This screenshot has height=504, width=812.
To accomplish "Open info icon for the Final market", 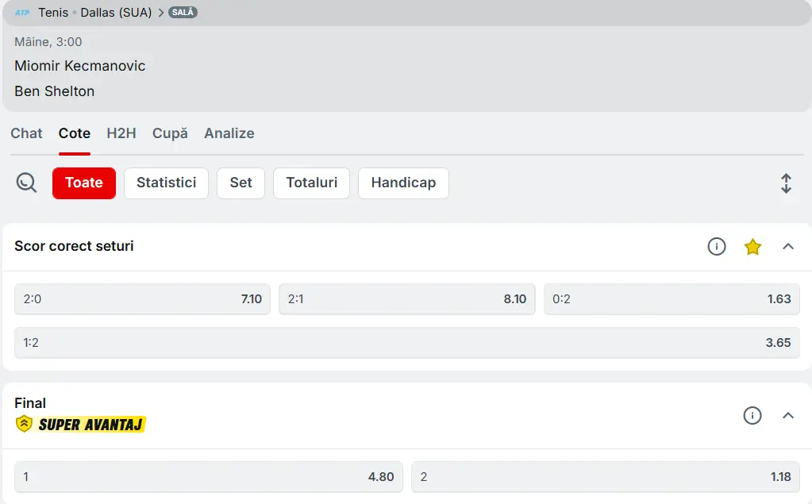I will (x=752, y=415).
